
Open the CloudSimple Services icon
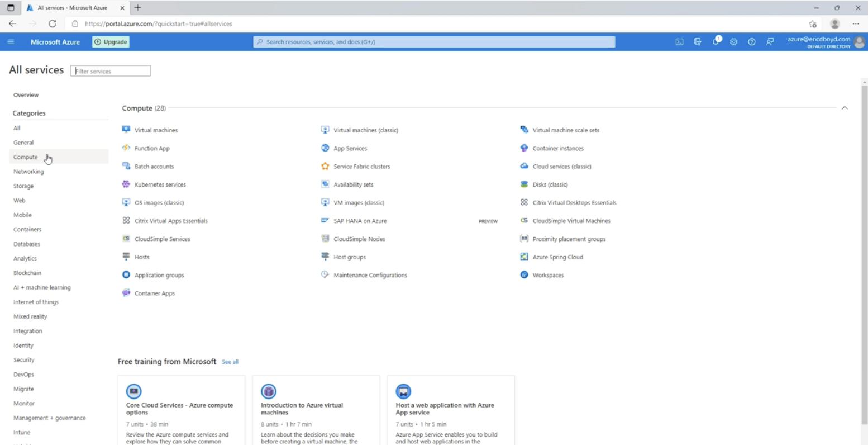(126, 239)
